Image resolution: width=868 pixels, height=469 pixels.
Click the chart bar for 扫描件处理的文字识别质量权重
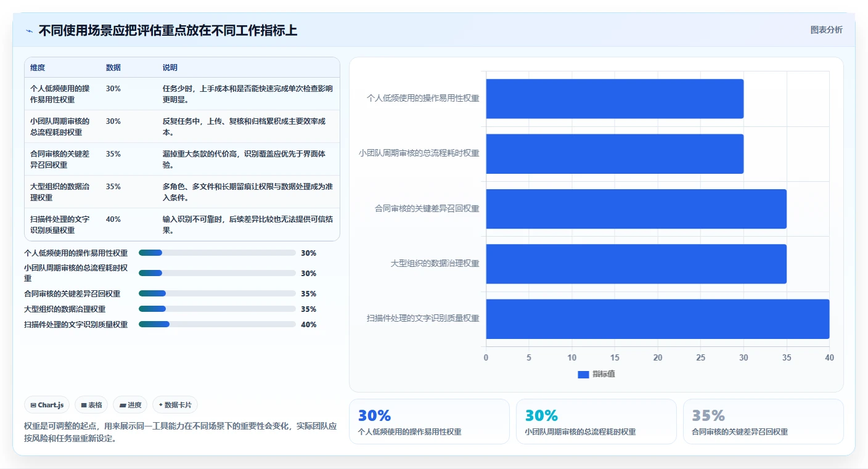(x=658, y=319)
